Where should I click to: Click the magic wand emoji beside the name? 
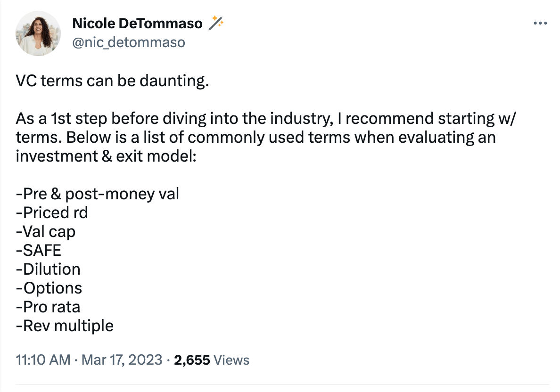216,23
